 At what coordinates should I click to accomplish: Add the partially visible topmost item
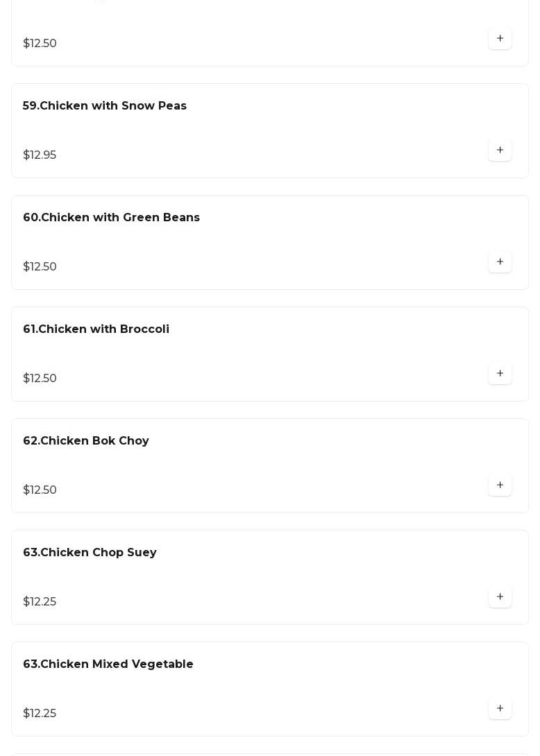[x=500, y=39]
